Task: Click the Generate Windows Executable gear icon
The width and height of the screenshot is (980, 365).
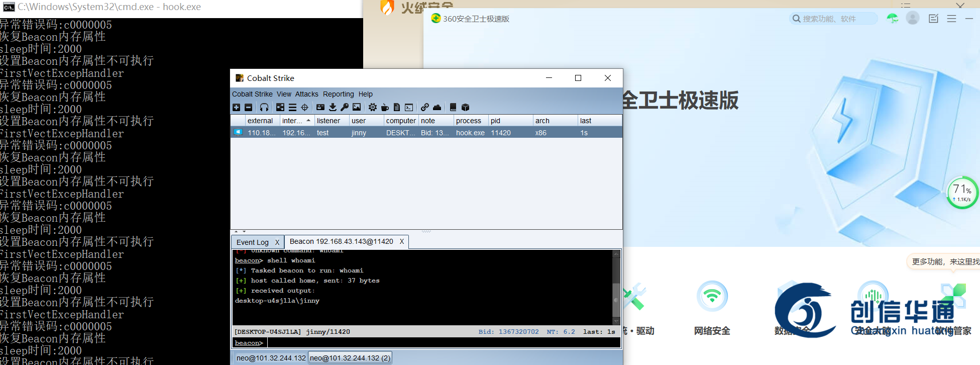Action: coord(373,107)
